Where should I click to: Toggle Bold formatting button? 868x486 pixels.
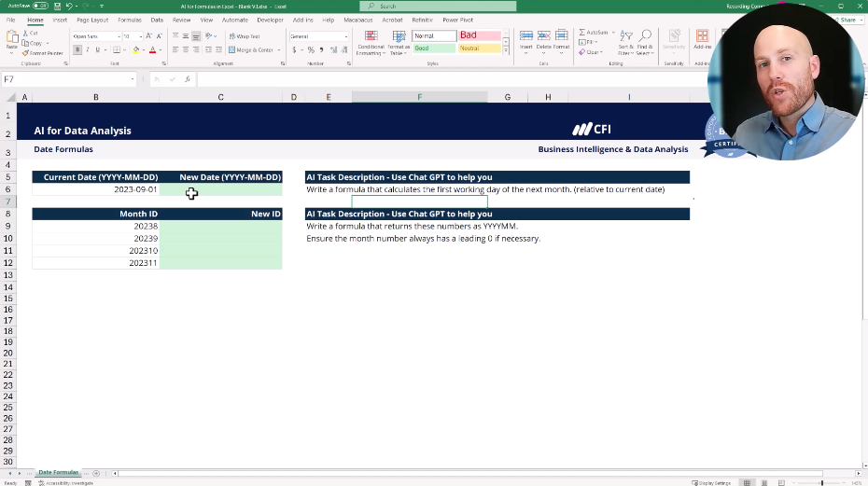tap(76, 50)
